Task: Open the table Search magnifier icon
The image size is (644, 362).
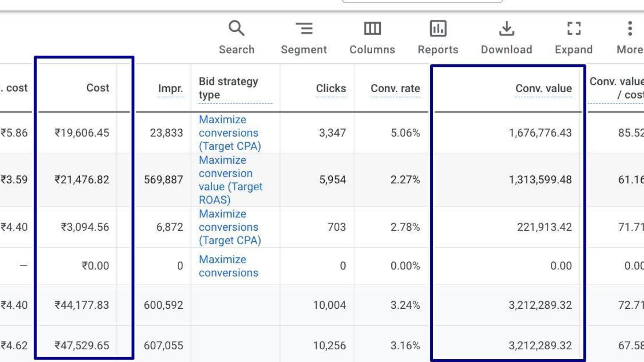Action: tap(236, 28)
